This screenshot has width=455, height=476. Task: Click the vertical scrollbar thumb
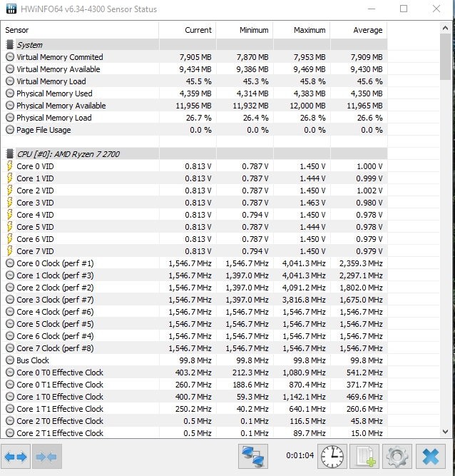click(445, 56)
